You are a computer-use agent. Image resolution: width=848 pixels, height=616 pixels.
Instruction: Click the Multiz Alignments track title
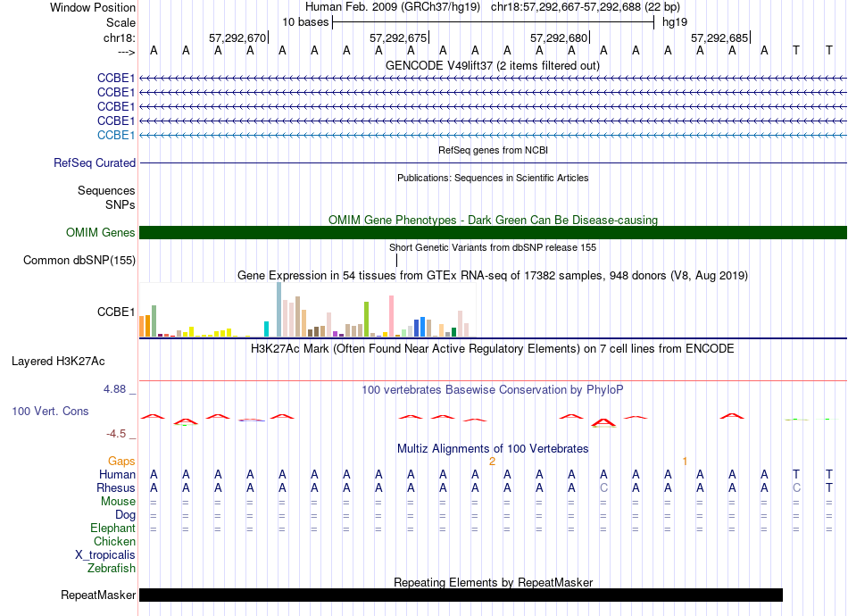(493, 448)
